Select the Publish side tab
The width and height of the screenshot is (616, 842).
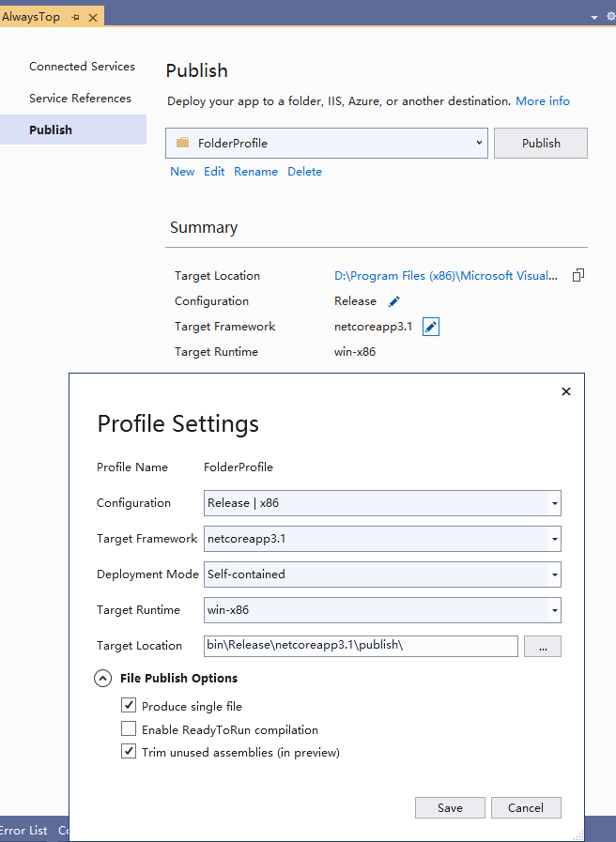pos(73,130)
